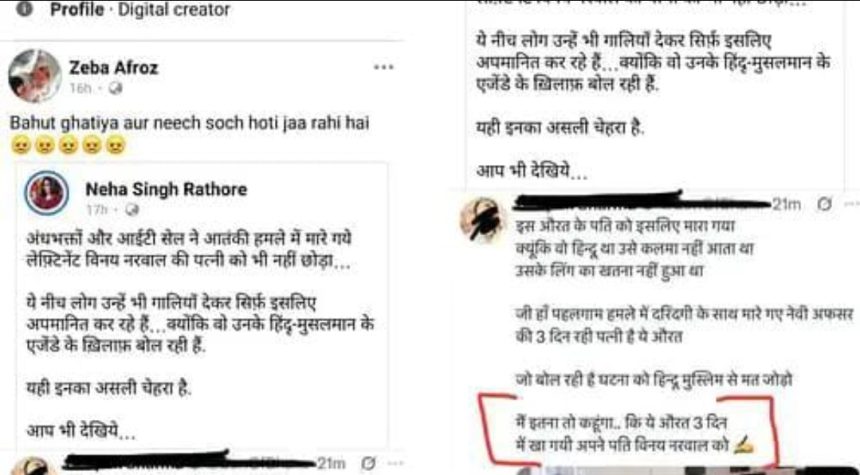Open Neha Singh Rathore profile avatar
Image resolution: width=860 pixels, height=475 pixels.
[47, 193]
